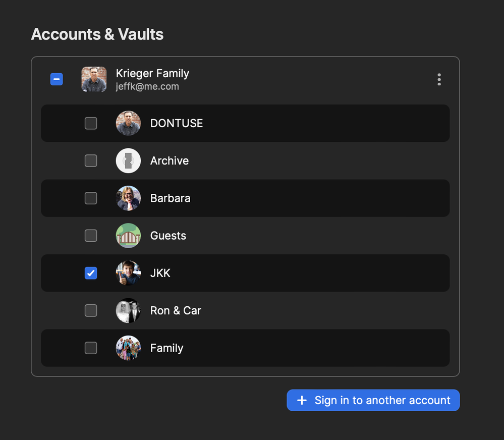Uncheck the JKK vault checkbox
The height and width of the screenshot is (440, 504).
pos(91,273)
